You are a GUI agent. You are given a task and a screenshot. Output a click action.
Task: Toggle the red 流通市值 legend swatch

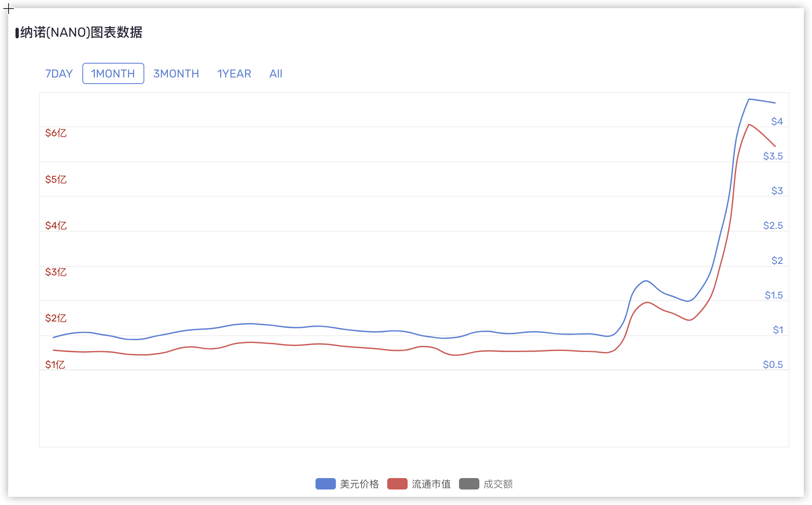click(397, 484)
